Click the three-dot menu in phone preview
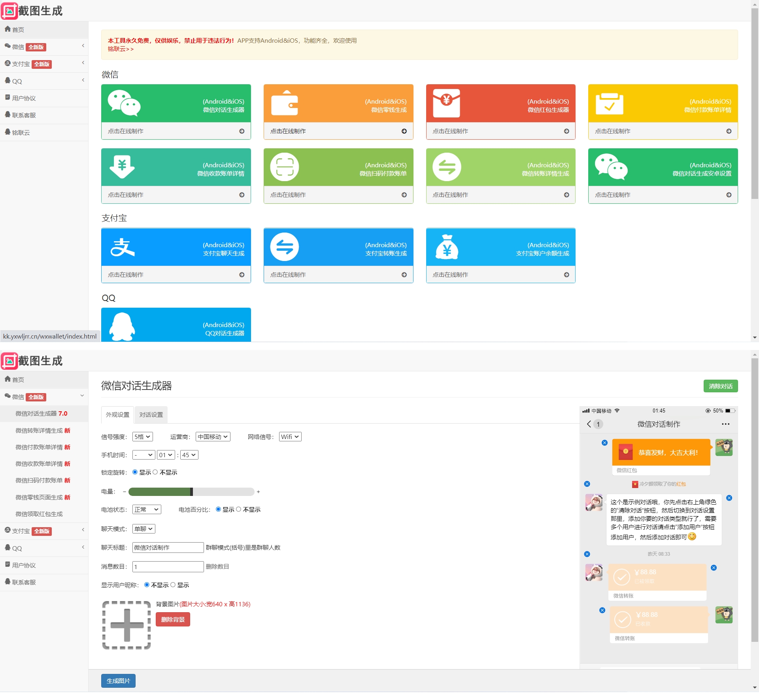The image size is (759, 700). [x=725, y=424]
